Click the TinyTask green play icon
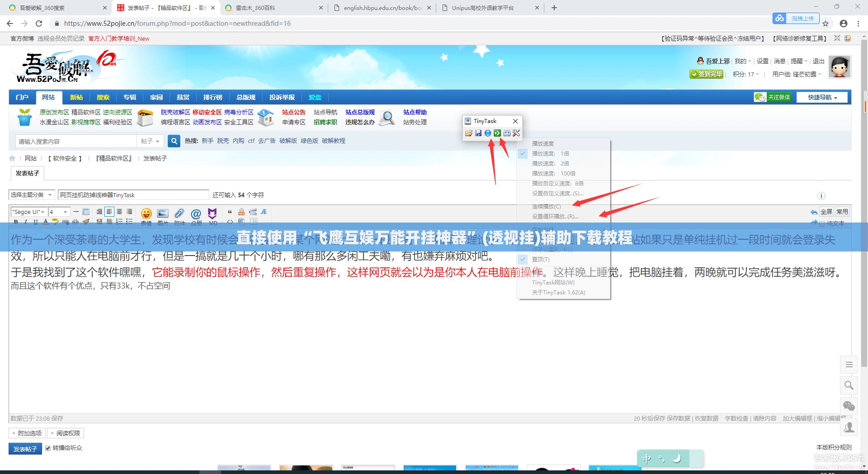Viewport: 868px width, 474px height. pyautogui.click(x=497, y=133)
